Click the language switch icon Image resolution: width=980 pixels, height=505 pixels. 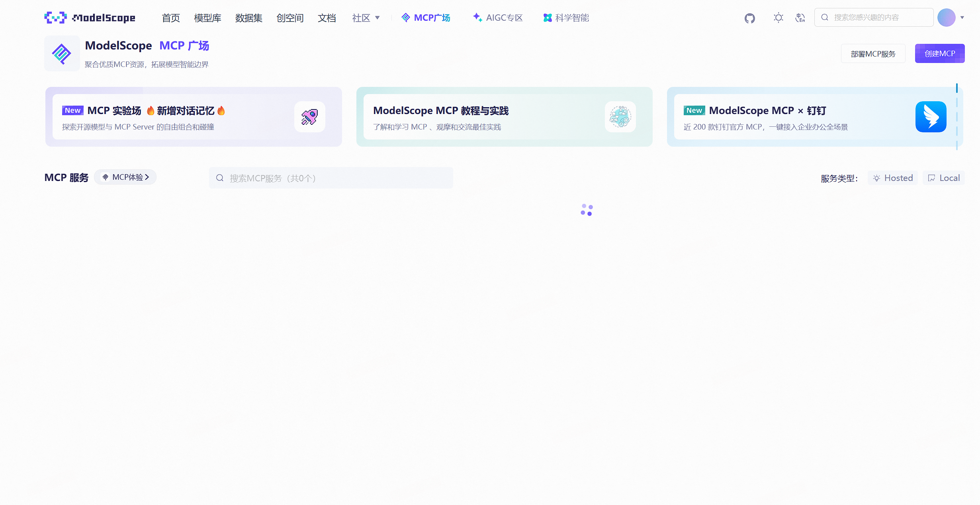pyautogui.click(x=800, y=18)
